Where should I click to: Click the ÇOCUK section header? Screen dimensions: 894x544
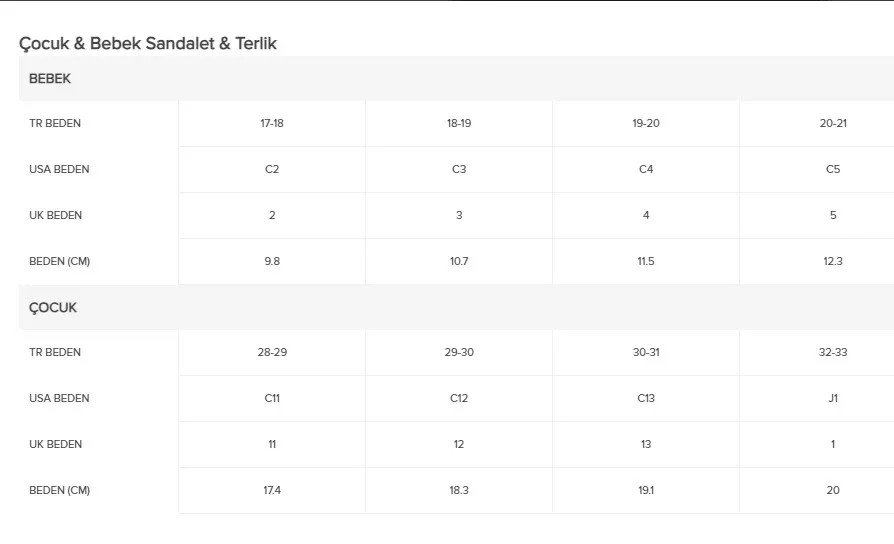(53, 308)
